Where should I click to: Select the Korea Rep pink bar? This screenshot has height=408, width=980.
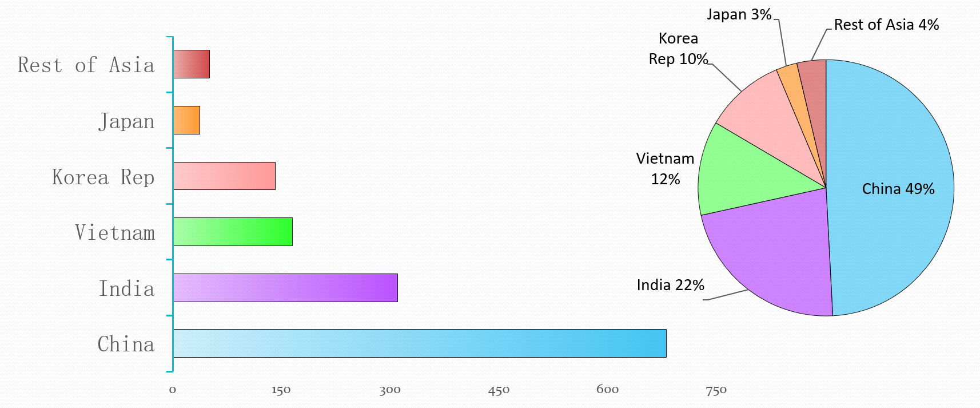pos(224,176)
